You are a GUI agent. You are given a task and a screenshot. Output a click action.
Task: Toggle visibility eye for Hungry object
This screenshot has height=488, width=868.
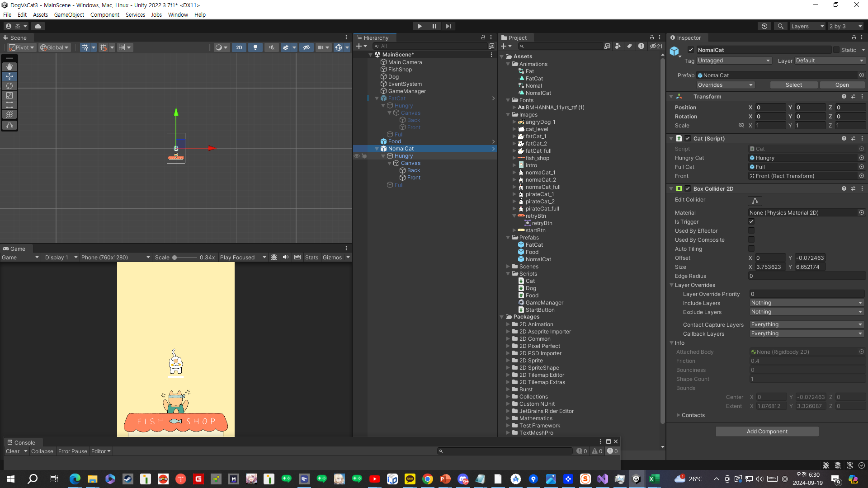[x=357, y=156]
